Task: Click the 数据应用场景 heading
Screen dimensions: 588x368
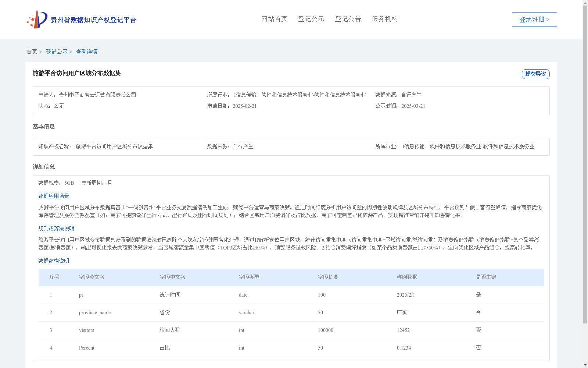Action: pyautogui.click(x=54, y=196)
